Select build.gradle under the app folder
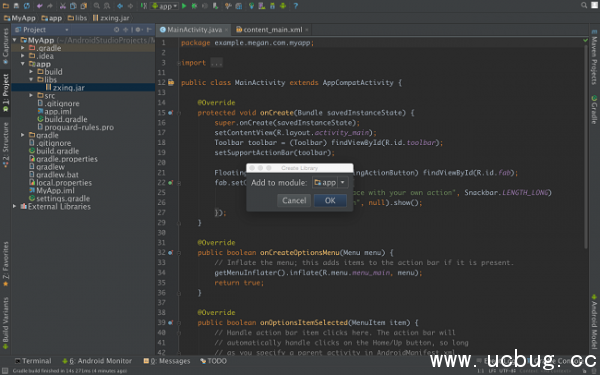600x375 pixels. (62, 119)
